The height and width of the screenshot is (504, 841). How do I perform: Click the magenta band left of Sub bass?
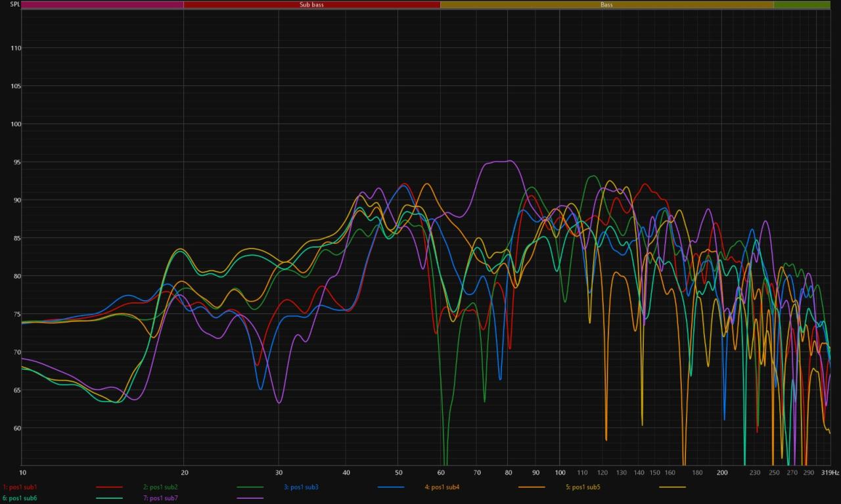102,5
